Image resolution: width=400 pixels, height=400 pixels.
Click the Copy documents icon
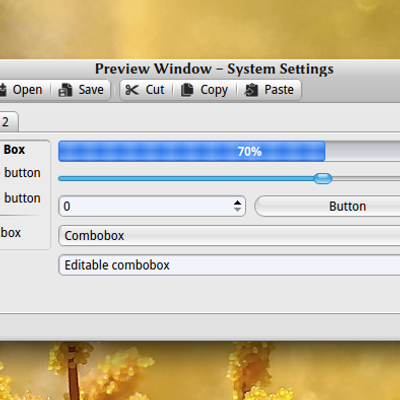pyautogui.click(x=187, y=90)
